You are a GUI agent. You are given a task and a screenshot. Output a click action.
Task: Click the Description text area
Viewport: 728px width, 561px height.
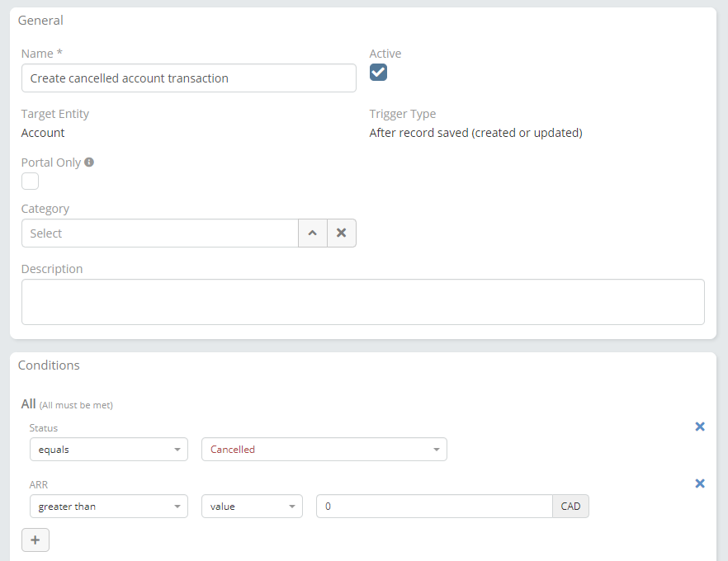pos(362,302)
